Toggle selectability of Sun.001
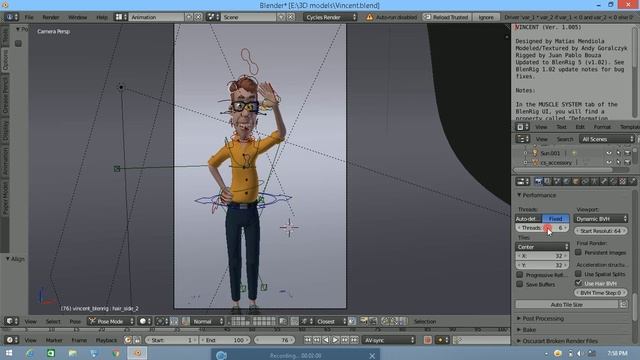Image resolution: width=640 pixels, height=360 pixels. (x=618, y=153)
